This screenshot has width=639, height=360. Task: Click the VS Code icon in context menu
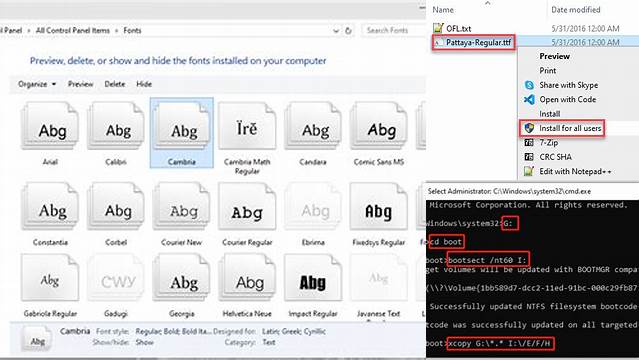point(529,99)
